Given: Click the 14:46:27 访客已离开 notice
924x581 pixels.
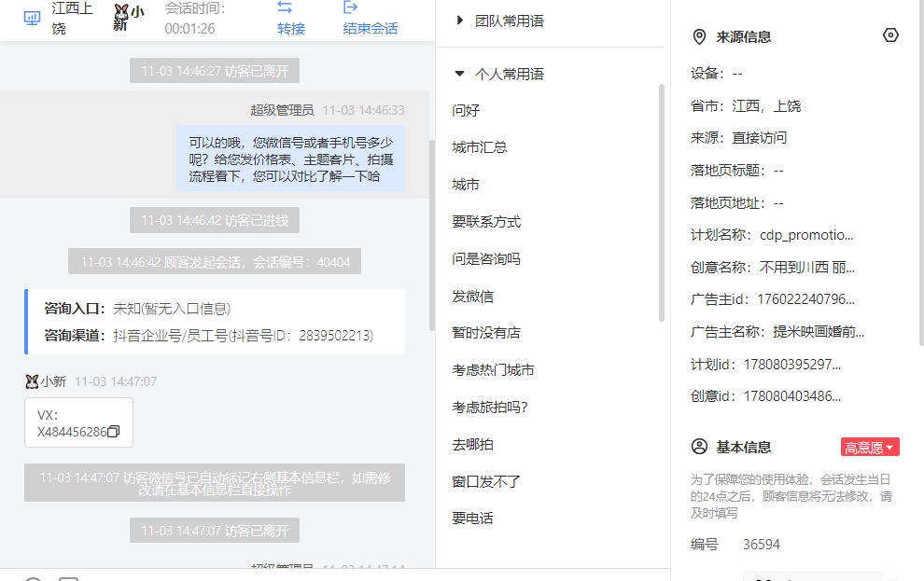Looking at the screenshot, I should pyautogui.click(x=215, y=71).
